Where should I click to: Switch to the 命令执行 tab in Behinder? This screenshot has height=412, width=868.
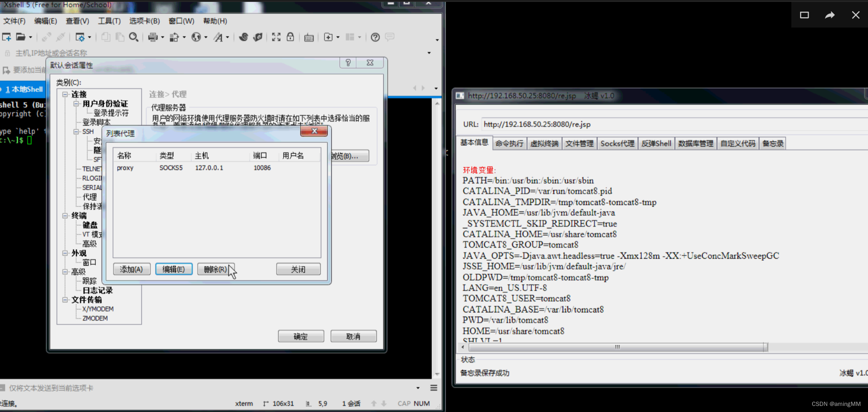coord(509,143)
